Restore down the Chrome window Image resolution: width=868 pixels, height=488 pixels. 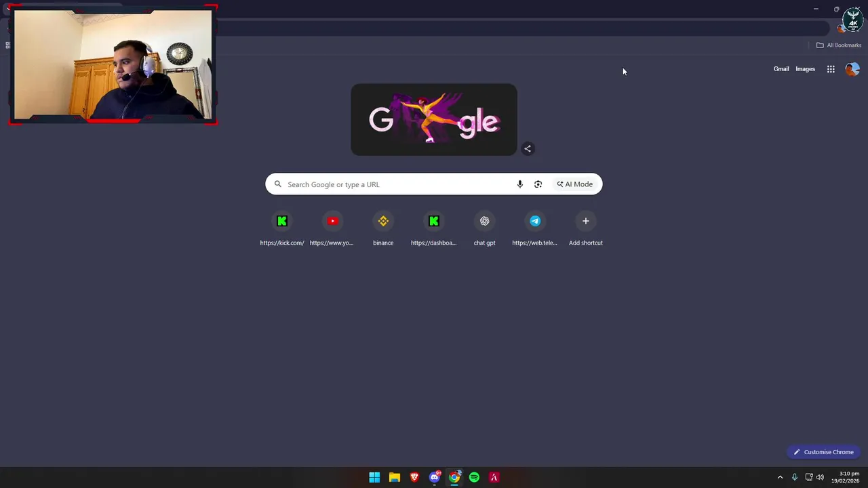(x=836, y=9)
